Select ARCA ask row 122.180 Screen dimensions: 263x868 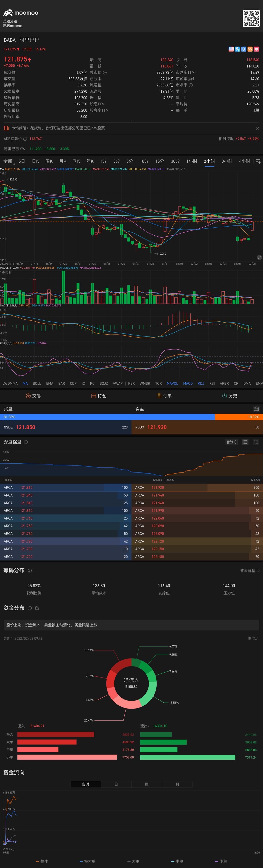197,557
